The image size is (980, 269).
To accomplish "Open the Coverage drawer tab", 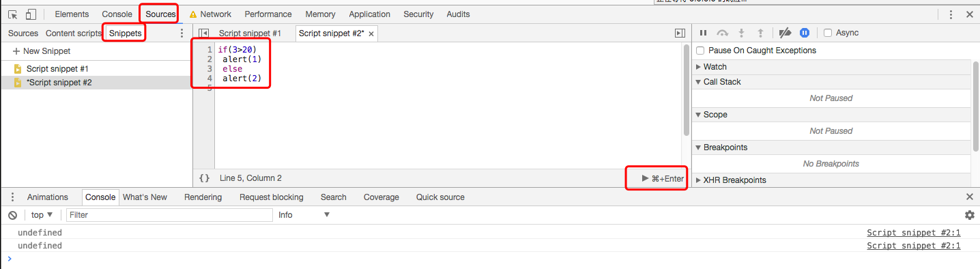I will point(381,197).
